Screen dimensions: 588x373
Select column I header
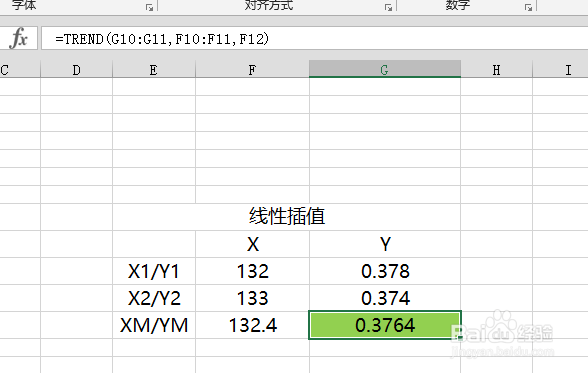click(x=560, y=69)
